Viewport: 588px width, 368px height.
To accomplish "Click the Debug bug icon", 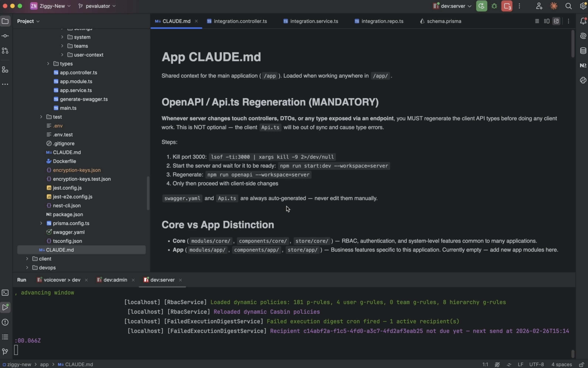I will point(494,6).
